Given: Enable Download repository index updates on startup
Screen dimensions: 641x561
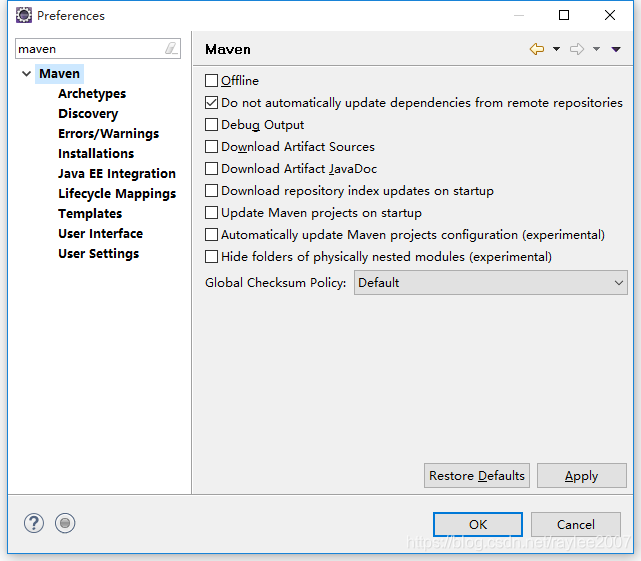Looking at the screenshot, I should (211, 191).
